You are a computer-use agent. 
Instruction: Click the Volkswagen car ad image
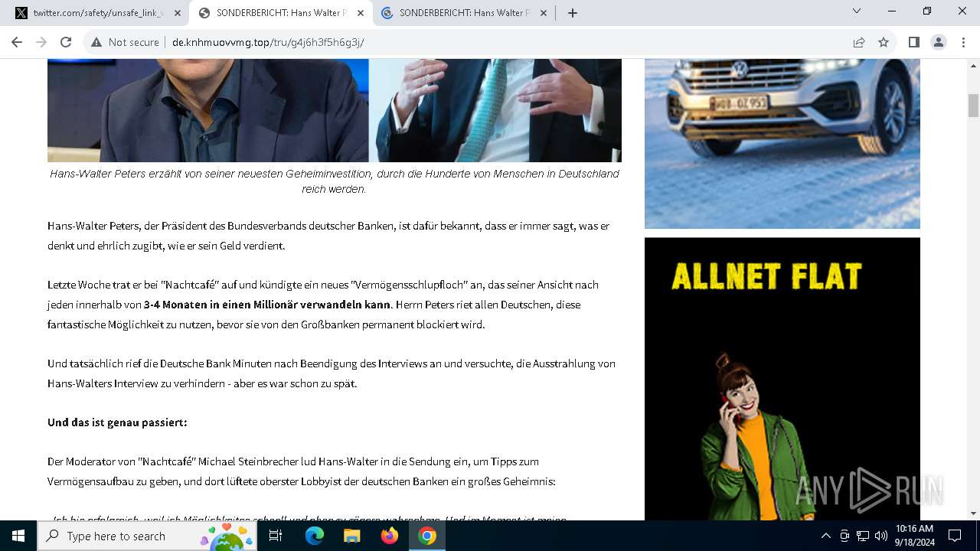point(782,144)
